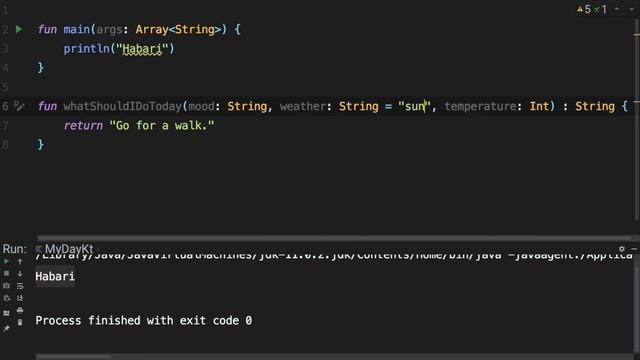Jump to next highlighted error arrow

click(x=631, y=9)
